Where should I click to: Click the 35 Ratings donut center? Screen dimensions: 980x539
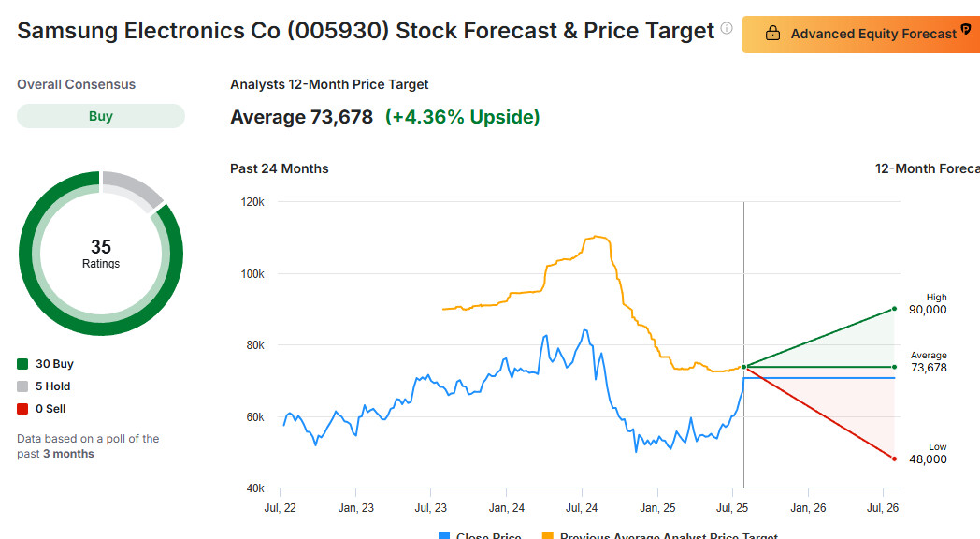tap(101, 253)
